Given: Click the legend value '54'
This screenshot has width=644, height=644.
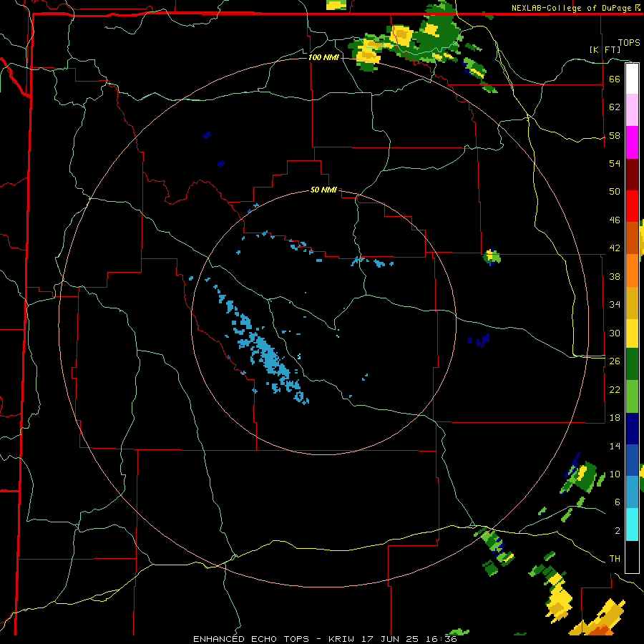Looking at the screenshot, I should point(615,163).
